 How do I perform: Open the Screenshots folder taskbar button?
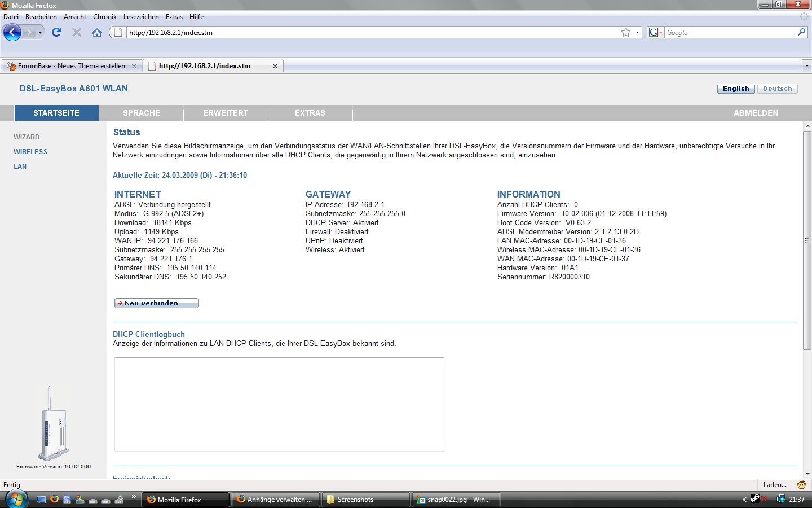point(365,500)
